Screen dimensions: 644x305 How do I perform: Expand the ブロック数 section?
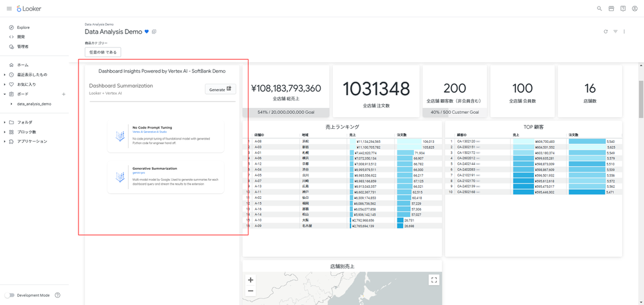(5, 132)
